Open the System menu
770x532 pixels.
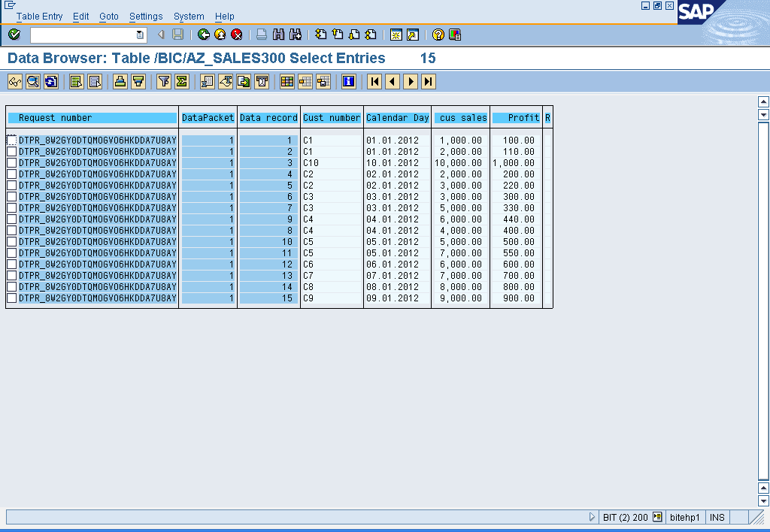coord(189,17)
